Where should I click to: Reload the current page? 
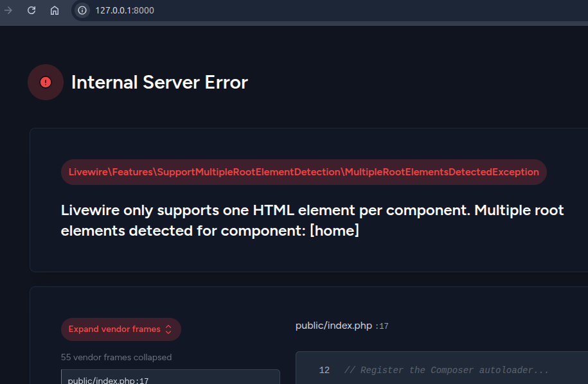[x=31, y=10]
